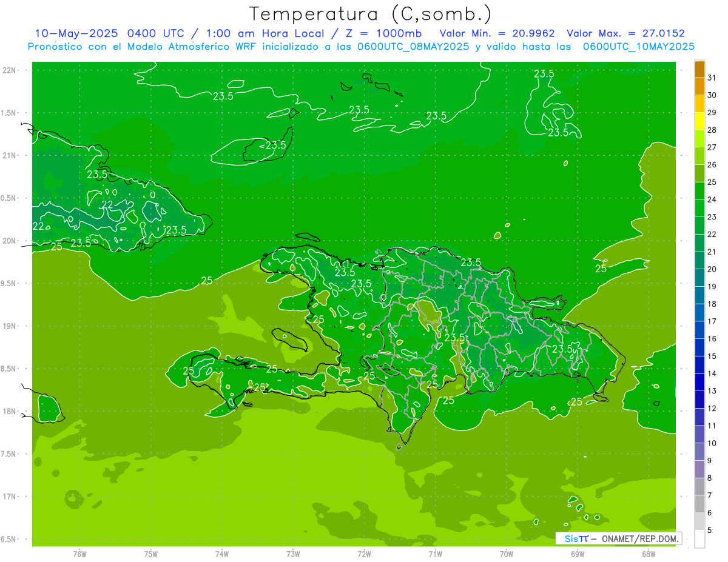
Task: Click the 72W longitude axis label
Action: click(364, 554)
